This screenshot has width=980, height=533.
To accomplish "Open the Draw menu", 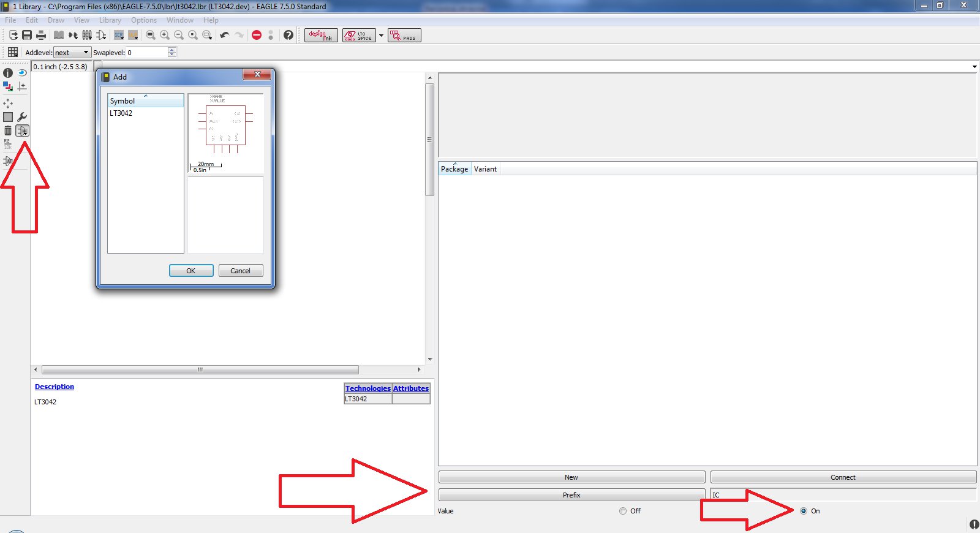I will tap(56, 20).
